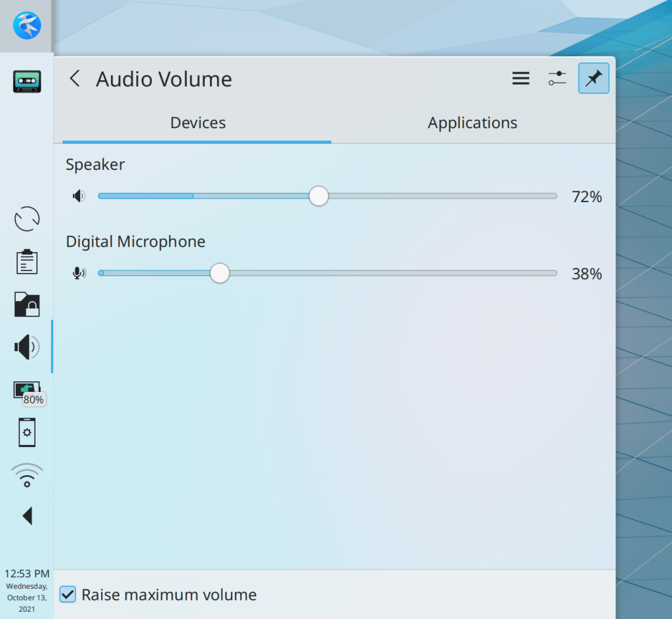Screen dimensions: 672x619
Task: Open the application launcher button
Action: coord(27,26)
